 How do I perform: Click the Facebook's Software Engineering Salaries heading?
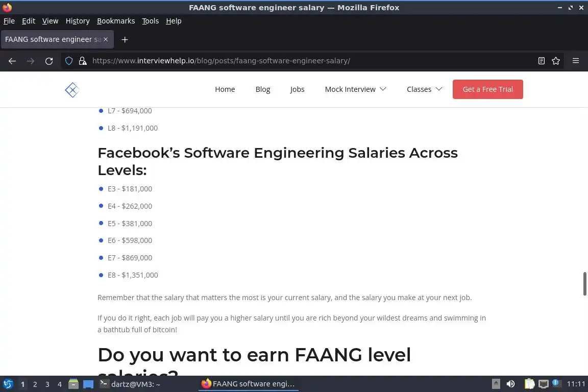pyautogui.click(x=278, y=161)
